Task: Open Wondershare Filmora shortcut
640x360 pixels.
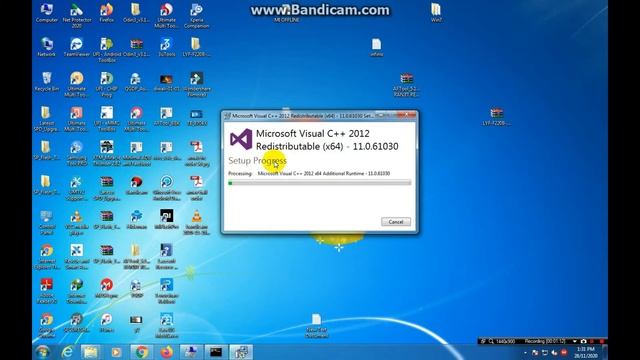Action: [196, 84]
